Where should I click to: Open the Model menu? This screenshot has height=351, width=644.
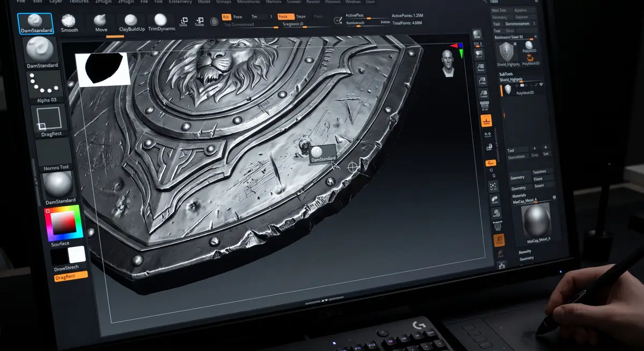pos(204,2)
